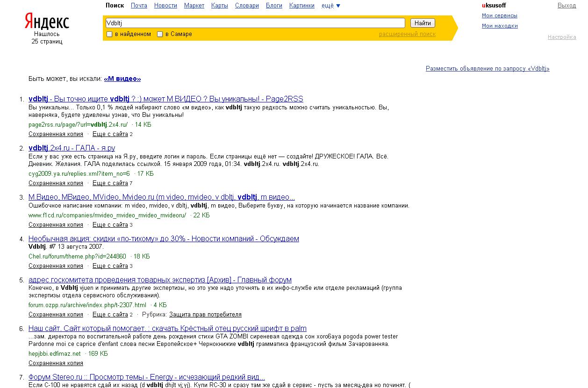The width and height of the screenshot is (588, 388).
Task: Click into the search field containing Vdbltj
Action: tap(255, 22)
